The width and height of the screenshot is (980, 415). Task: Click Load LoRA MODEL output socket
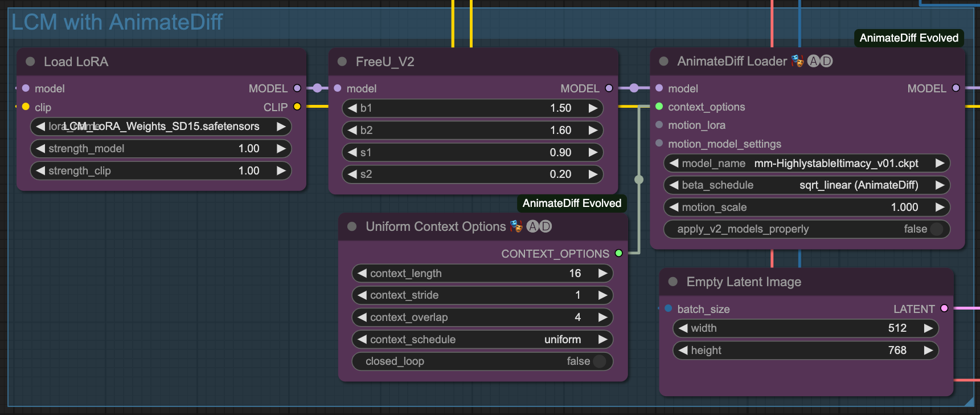pyautogui.click(x=297, y=88)
